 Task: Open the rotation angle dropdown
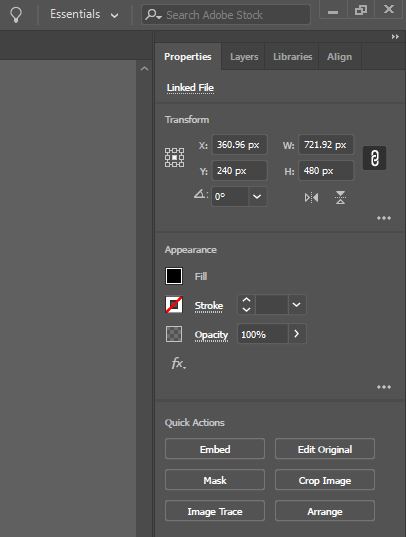point(257,197)
